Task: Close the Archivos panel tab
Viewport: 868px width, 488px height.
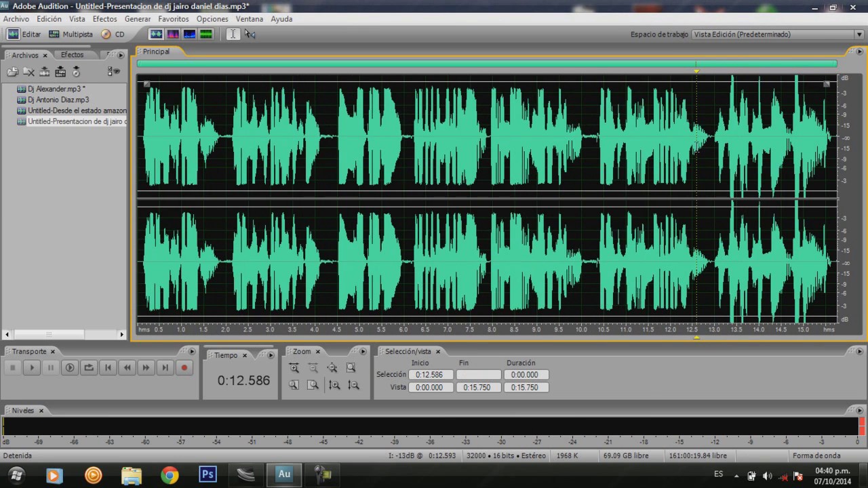Action: click(45, 56)
